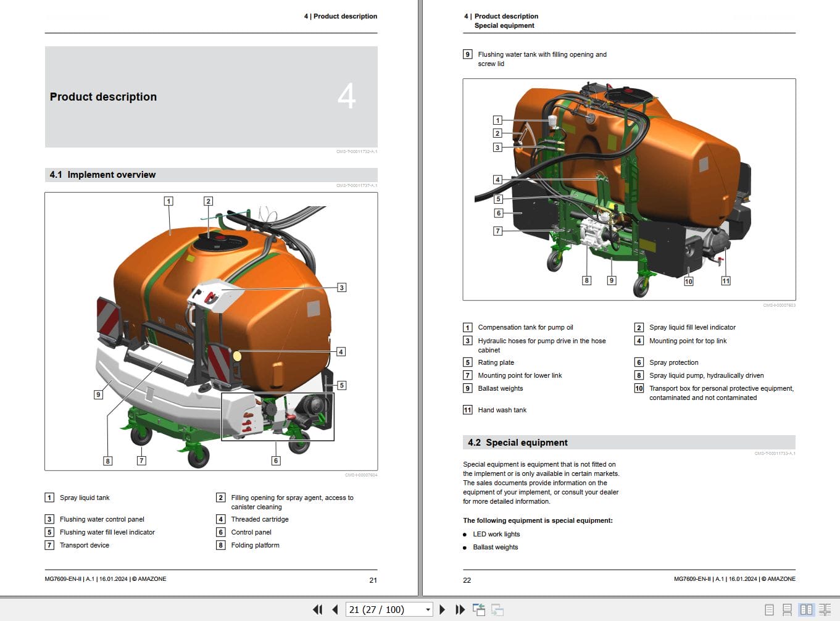Go to the next page
Viewport: 840px width, 621px height.
[x=442, y=610]
